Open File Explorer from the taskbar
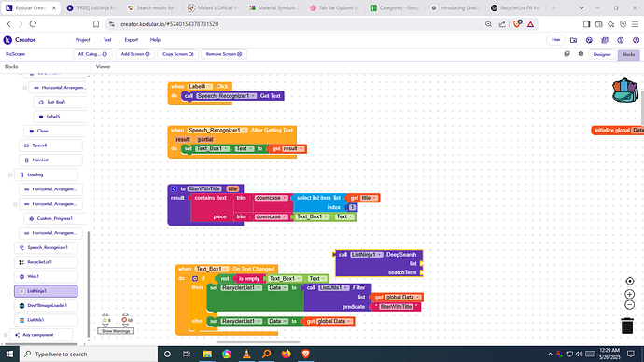This screenshot has height=362, width=644. [x=207, y=354]
